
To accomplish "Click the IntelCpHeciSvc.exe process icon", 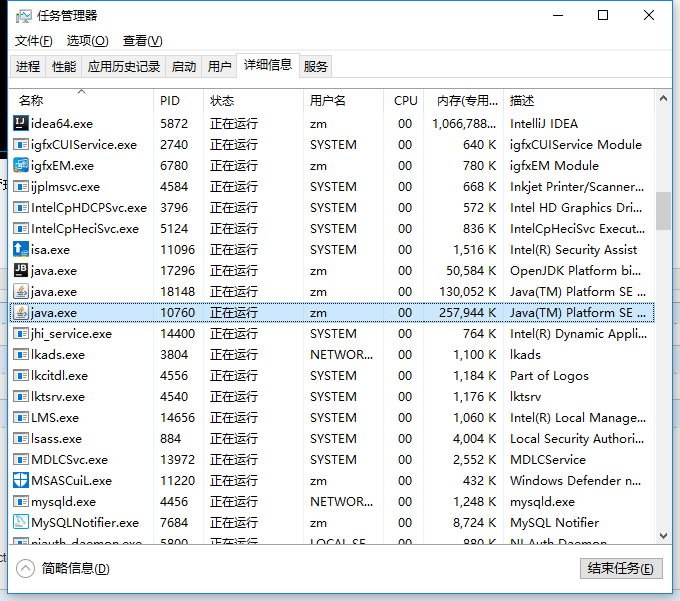I will (21, 228).
